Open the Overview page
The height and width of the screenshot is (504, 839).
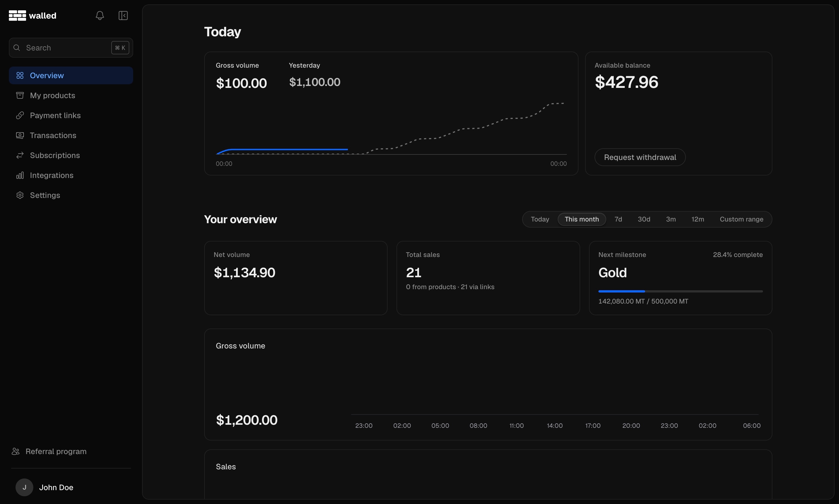(x=71, y=75)
